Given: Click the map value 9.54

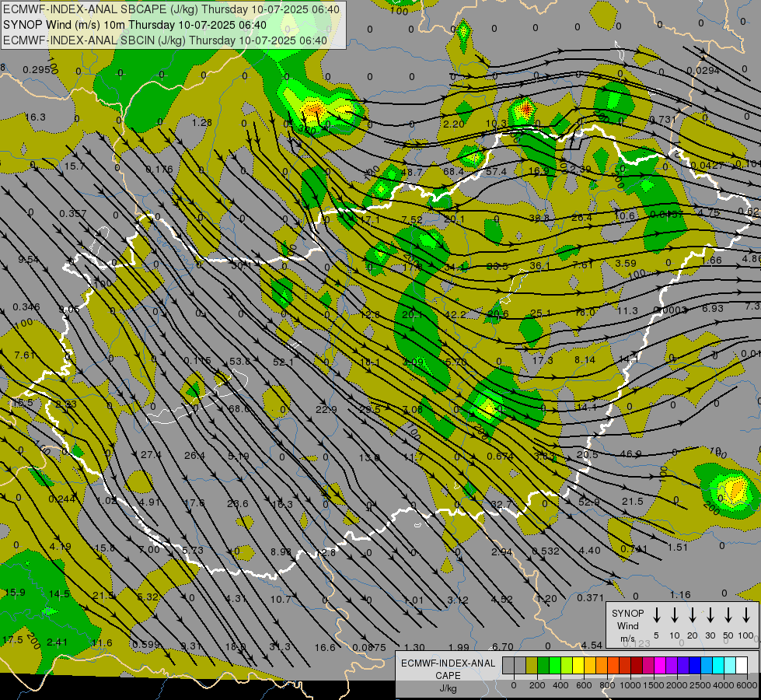Looking at the screenshot, I should (x=29, y=260).
